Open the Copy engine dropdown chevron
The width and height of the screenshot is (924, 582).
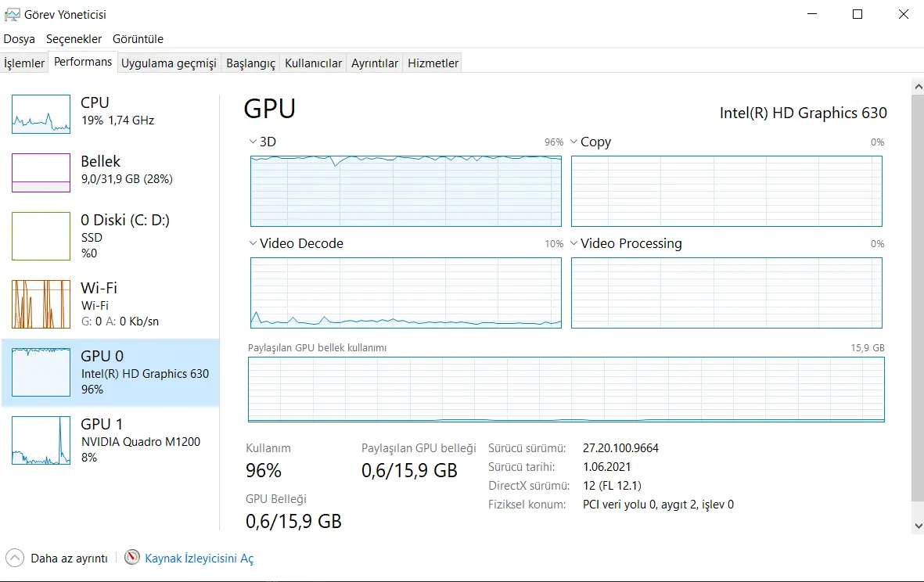[574, 142]
